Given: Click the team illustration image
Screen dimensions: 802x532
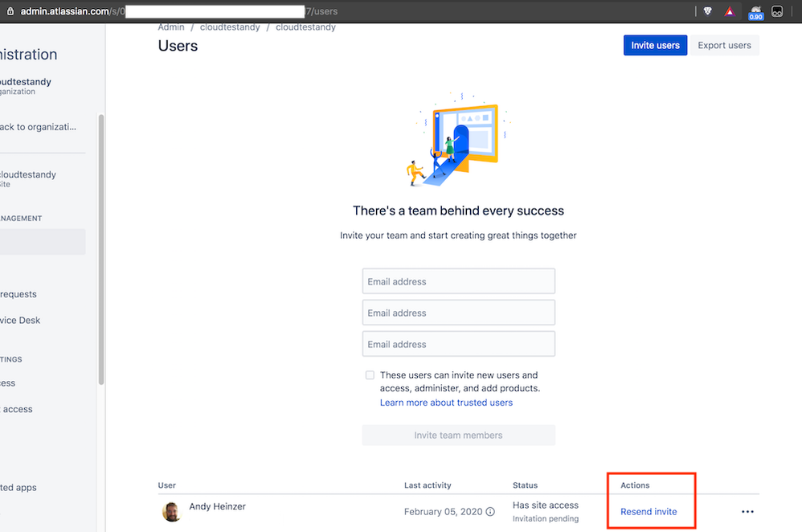Looking at the screenshot, I should [458, 138].
